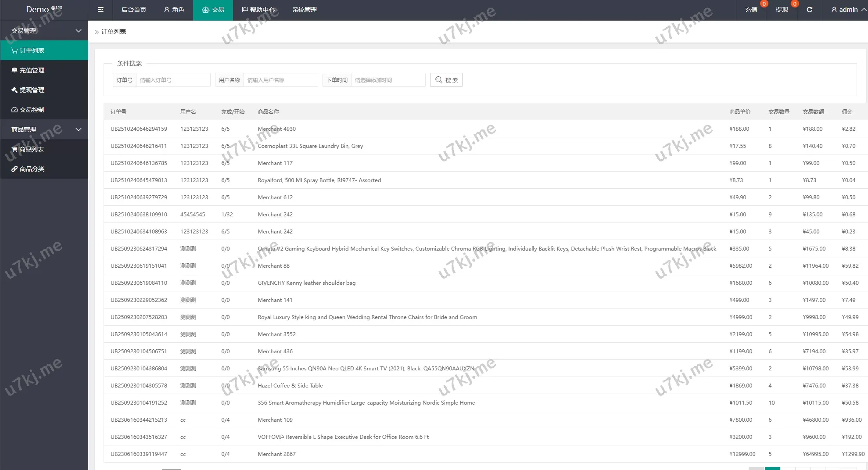Go to 后台首页 in top navigation
868x470 pixels.
click(134, 10)
